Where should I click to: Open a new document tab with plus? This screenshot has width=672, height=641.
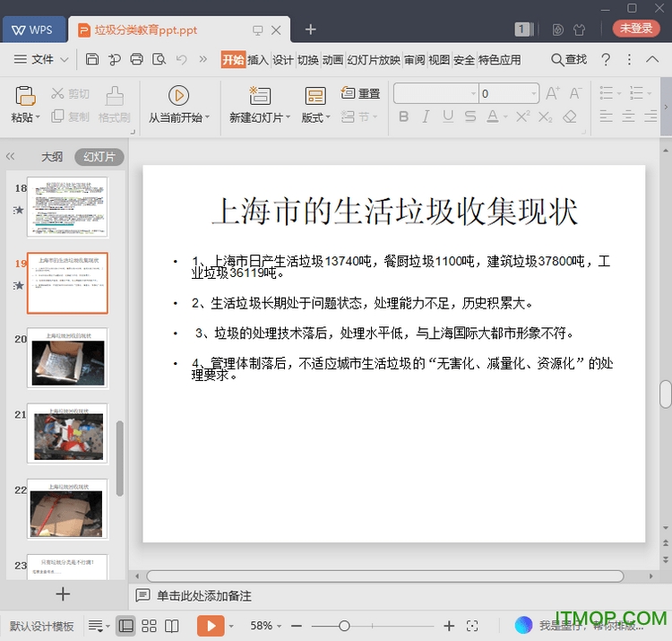point(310,30)
